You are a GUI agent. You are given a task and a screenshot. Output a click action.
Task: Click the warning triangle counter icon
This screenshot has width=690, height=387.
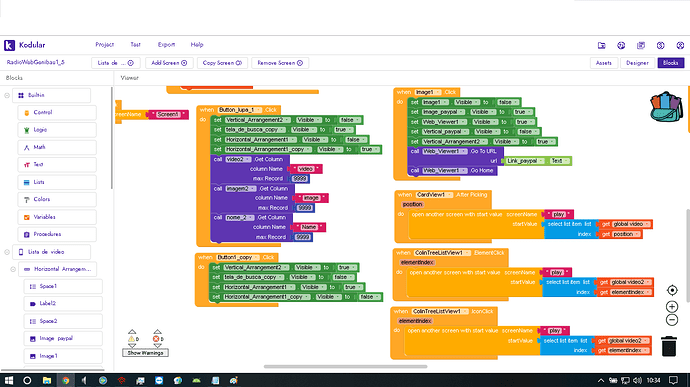coord(132,339)
